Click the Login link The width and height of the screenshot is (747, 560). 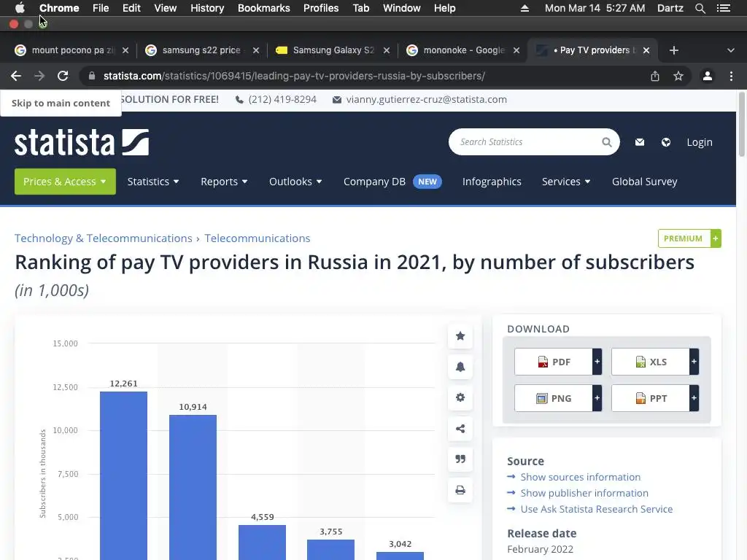click(x=700, y=142)
